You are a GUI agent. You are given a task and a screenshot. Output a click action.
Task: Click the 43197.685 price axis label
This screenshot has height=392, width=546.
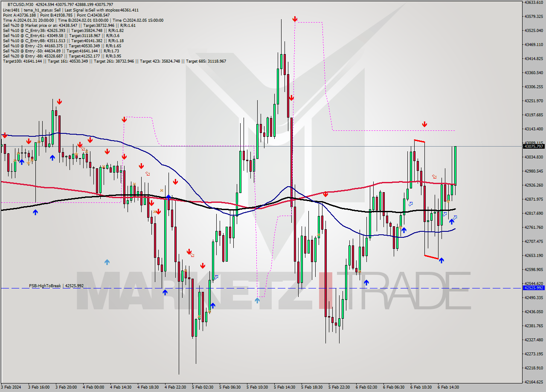pos(534,115)
